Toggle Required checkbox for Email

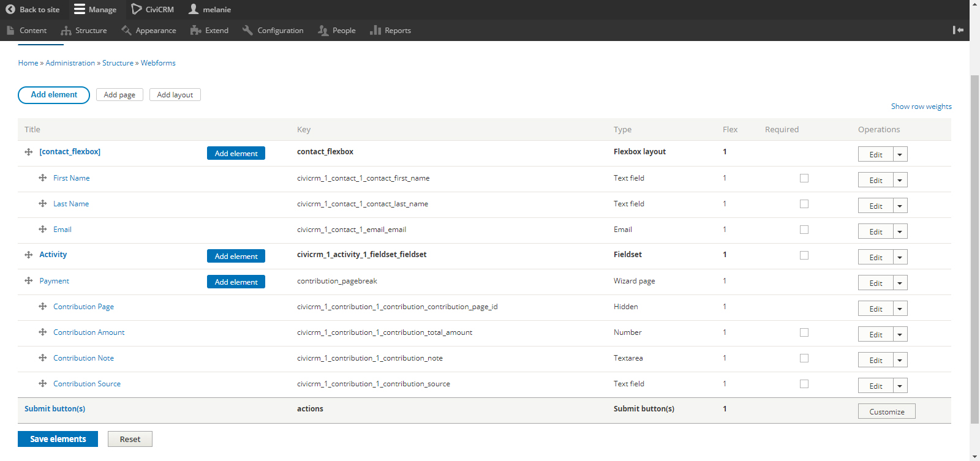pos(804,230)
